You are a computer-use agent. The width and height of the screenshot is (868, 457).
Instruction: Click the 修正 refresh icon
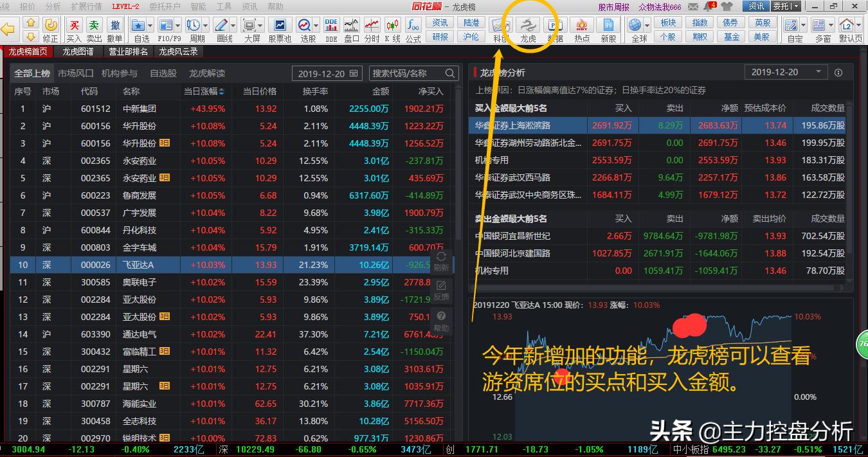point(51,25)
